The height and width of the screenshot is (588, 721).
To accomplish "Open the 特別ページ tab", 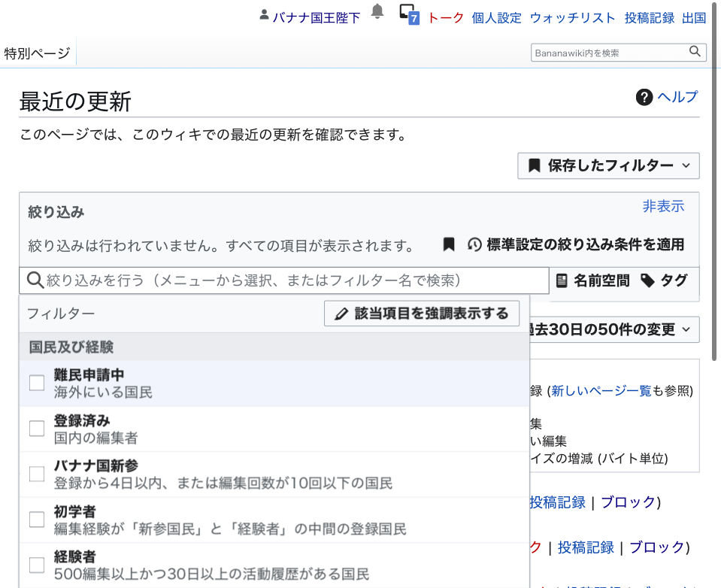I will 38,53.
